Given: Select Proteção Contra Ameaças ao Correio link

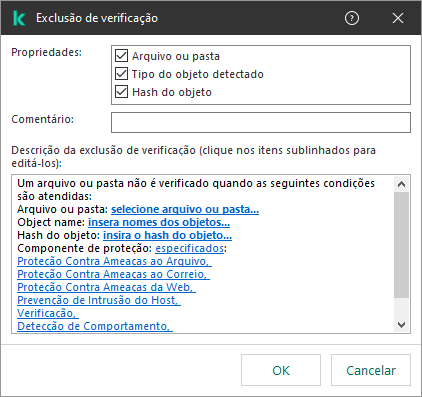Looking at the screenshot, I should [x=113, y=274].
